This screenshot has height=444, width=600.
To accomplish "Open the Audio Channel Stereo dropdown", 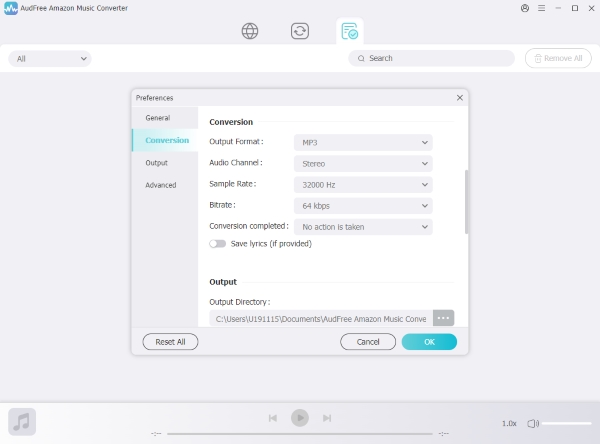I will point(363,163).
